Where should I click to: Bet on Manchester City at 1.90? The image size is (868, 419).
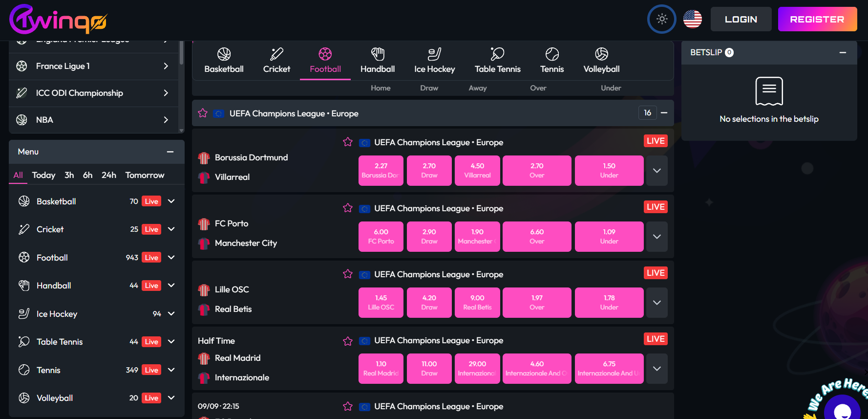point(477,237)
